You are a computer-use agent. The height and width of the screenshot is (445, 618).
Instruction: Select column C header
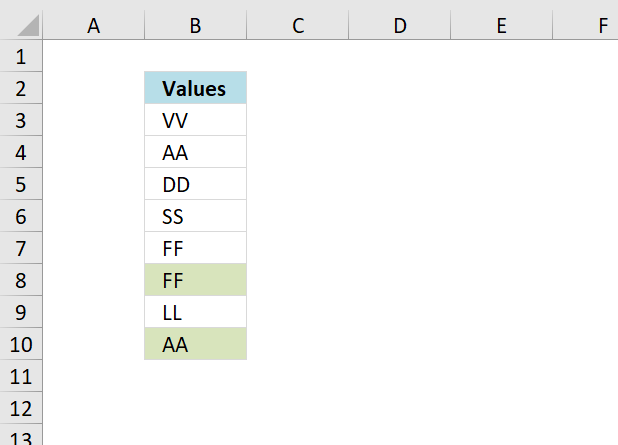coord(298,26)
